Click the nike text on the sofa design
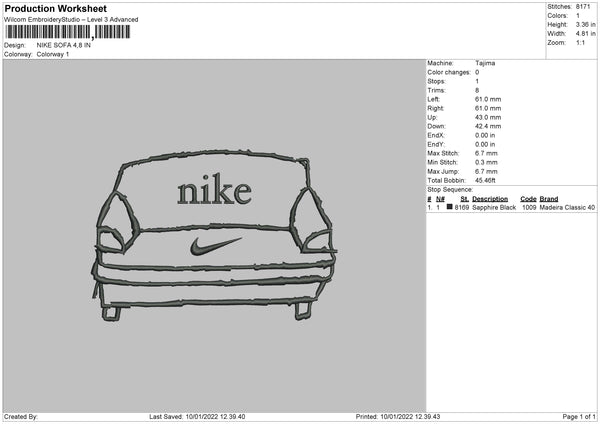 214,189
